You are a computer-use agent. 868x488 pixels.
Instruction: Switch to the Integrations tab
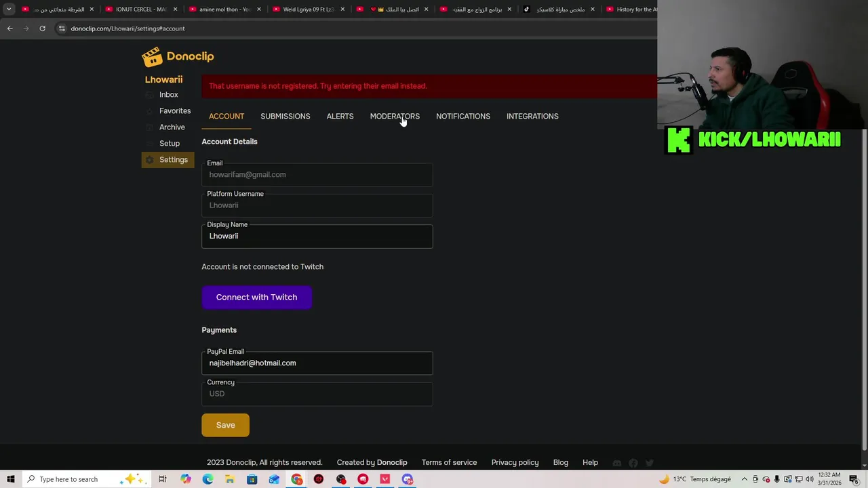tap(532, 117)
